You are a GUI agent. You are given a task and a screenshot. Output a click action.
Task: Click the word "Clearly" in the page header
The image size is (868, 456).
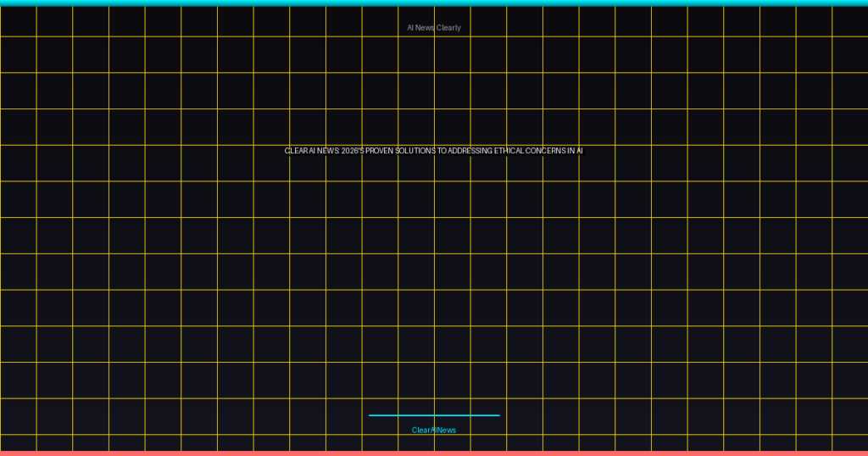point(449,28)
